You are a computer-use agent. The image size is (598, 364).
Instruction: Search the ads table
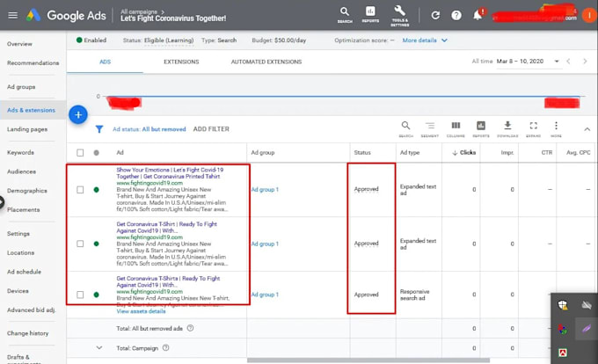405,129
